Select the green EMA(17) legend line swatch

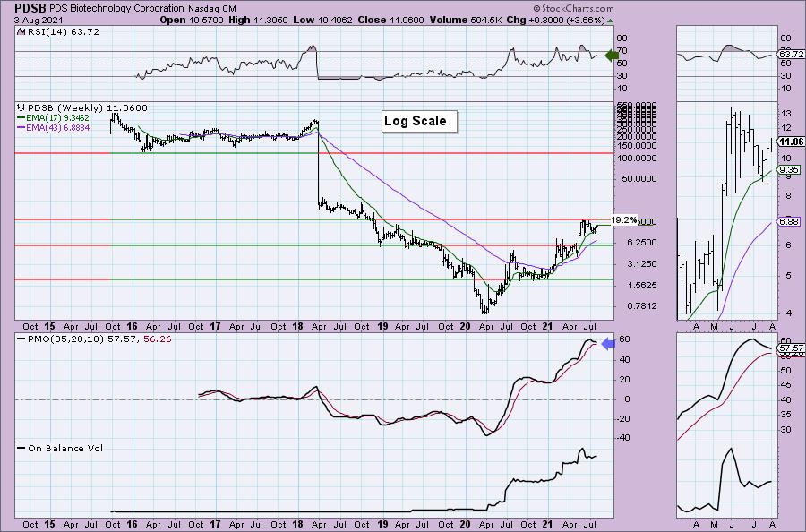21,117
